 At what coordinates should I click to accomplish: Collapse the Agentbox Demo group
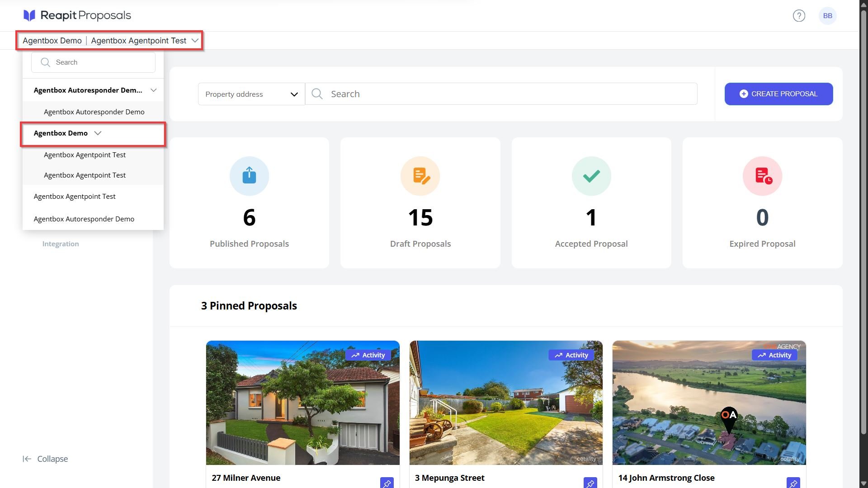[98, 133]
